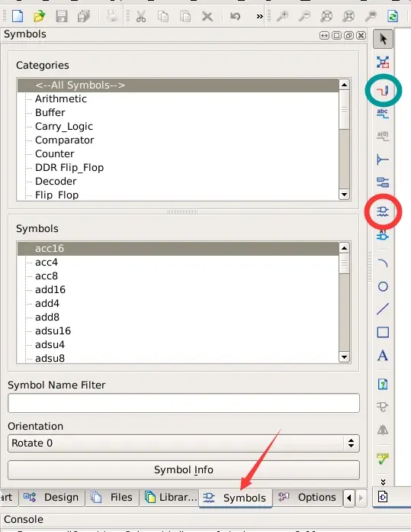Pick the Add I/O Marker tool
411x532 pixels.
pyautogui.click(x=383, y=182)
